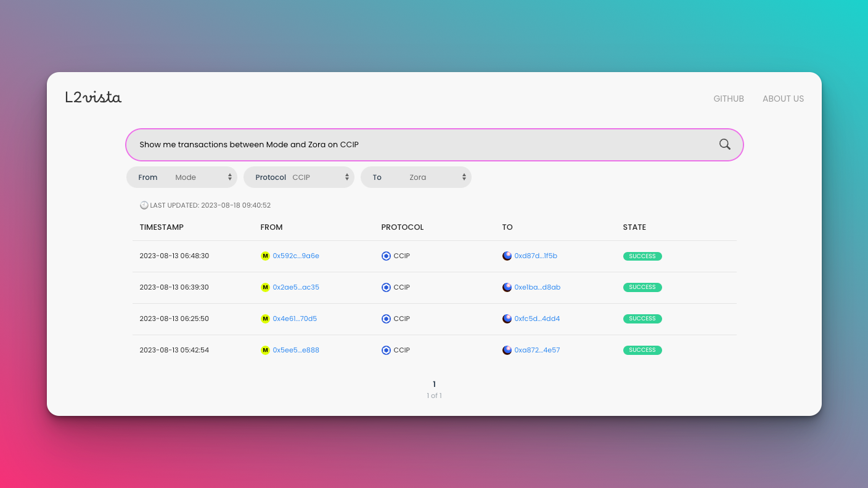Click the CCIP icon in the 06:39:30 row
The image size is (868, 488).
click(386, 287)
